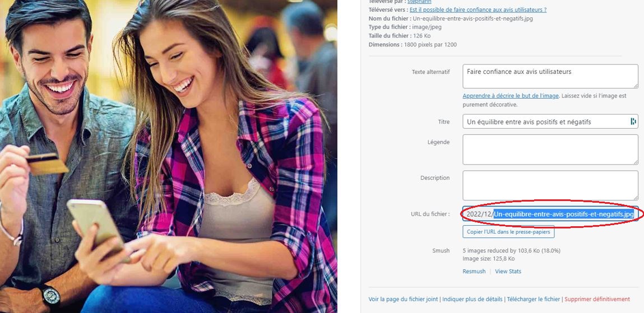Click "Supprimer définitivement" to delete the file
Image resolution: width=644 pixels, height=313 pixels.
point(597,299)
